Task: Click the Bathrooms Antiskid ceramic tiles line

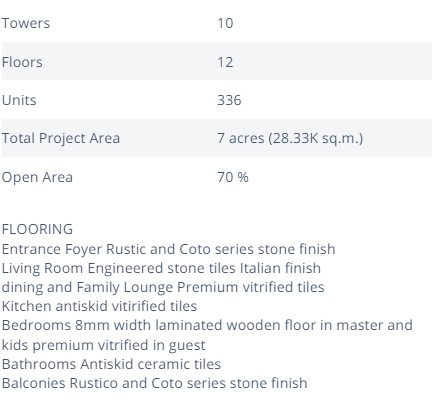Action: pyautogui.click(x=111, y=364)
